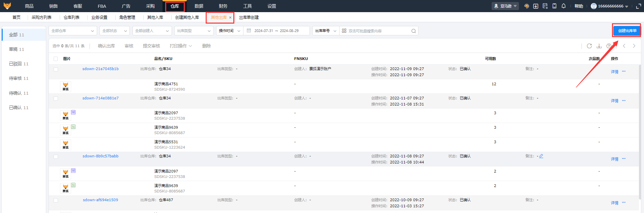
Task: Toggle select-all checkbox in table header
Action: 56,59
